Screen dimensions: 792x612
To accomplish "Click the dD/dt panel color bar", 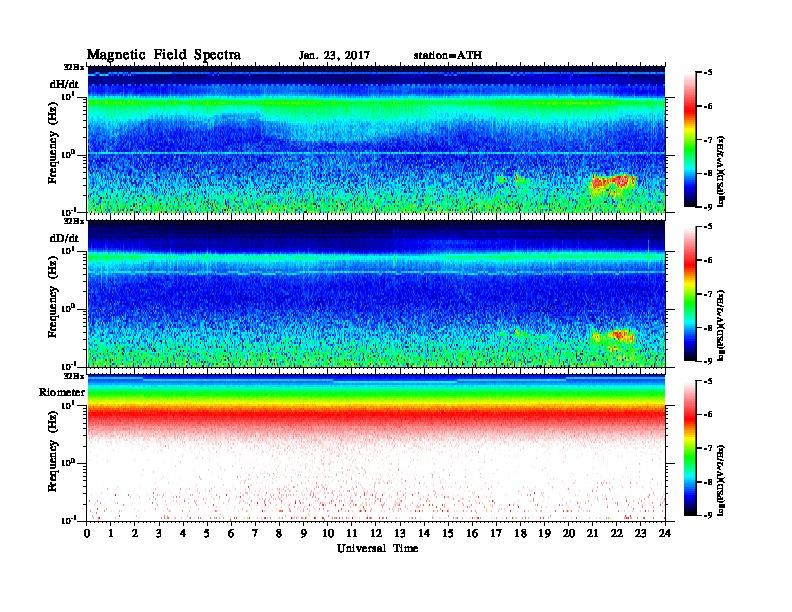I will 690,294.
